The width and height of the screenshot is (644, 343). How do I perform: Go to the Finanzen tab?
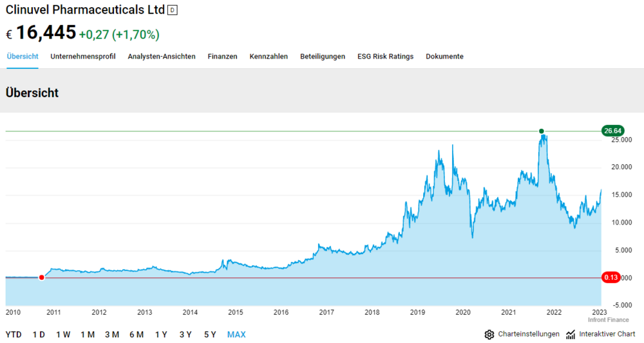(222, 57)
